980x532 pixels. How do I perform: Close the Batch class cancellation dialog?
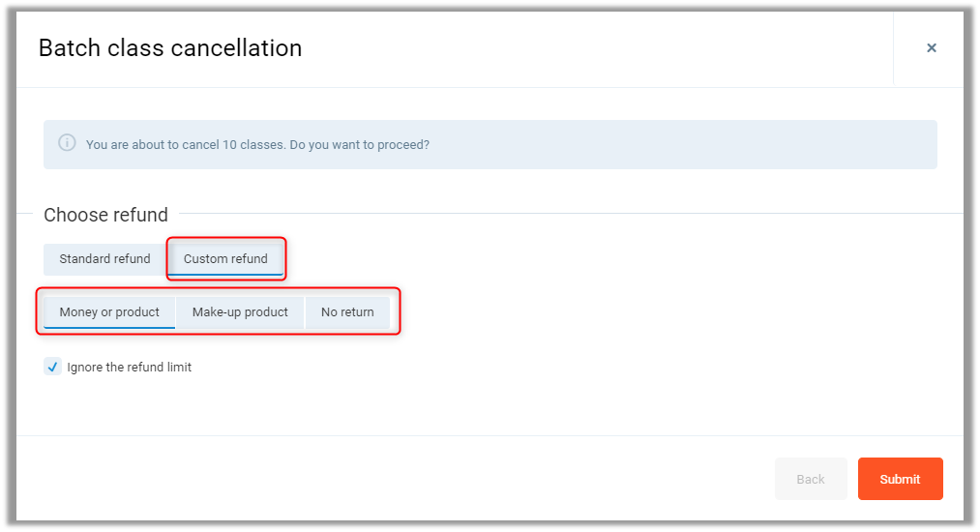[931, 48]
